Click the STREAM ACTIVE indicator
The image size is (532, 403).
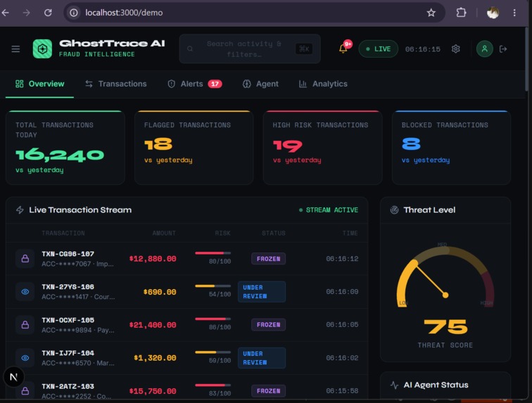pos(329,210)
